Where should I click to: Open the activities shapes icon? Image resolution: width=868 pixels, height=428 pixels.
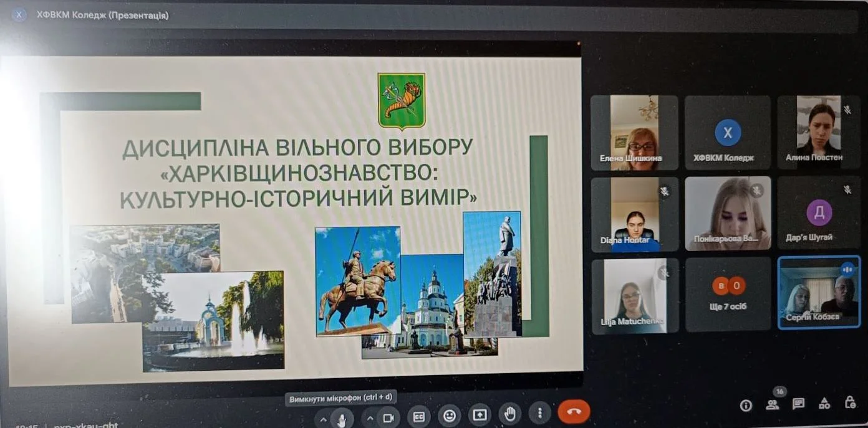coord(824,403)
